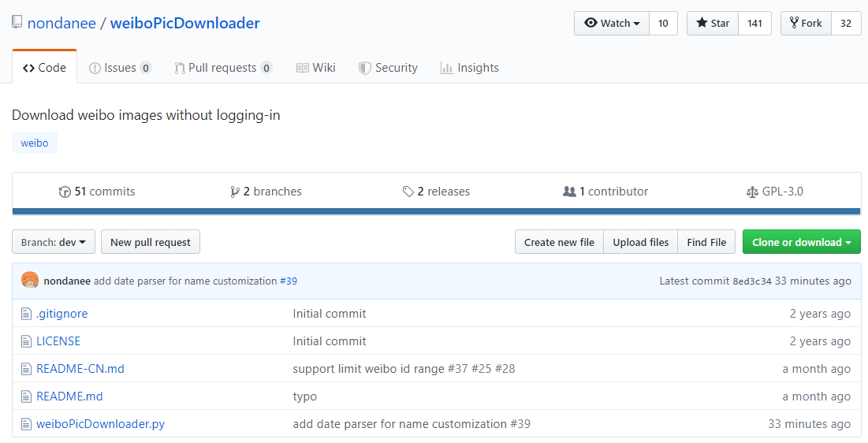
Task: Open commit hash 8ed3c34
Action: tap(752, 281)
